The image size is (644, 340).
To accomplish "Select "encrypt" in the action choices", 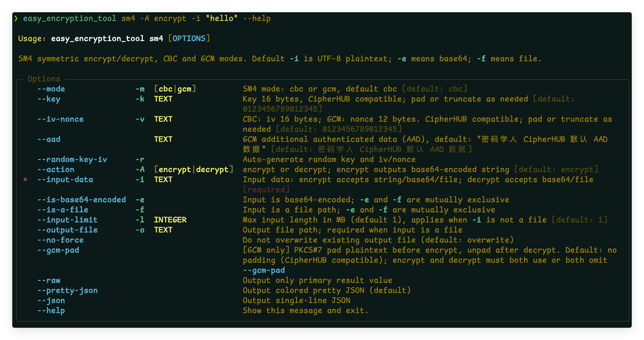I will 175,169.
